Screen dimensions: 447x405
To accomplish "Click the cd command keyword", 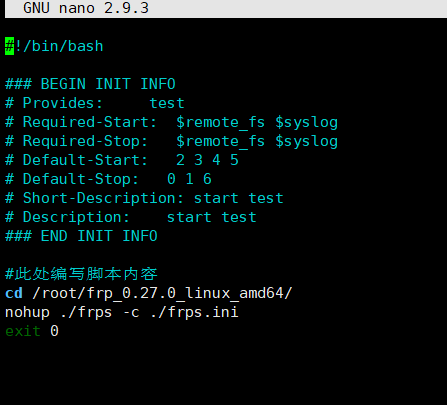I will pos(14,293).
